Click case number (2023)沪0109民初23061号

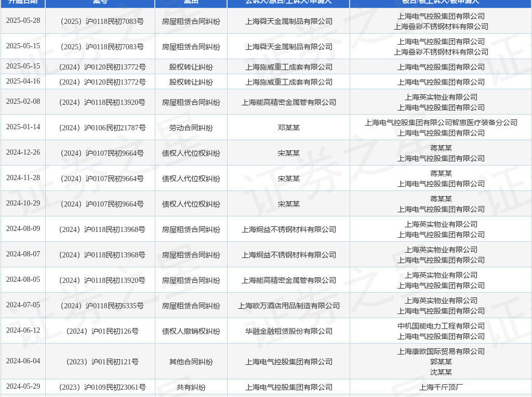(x=102, y=387)
